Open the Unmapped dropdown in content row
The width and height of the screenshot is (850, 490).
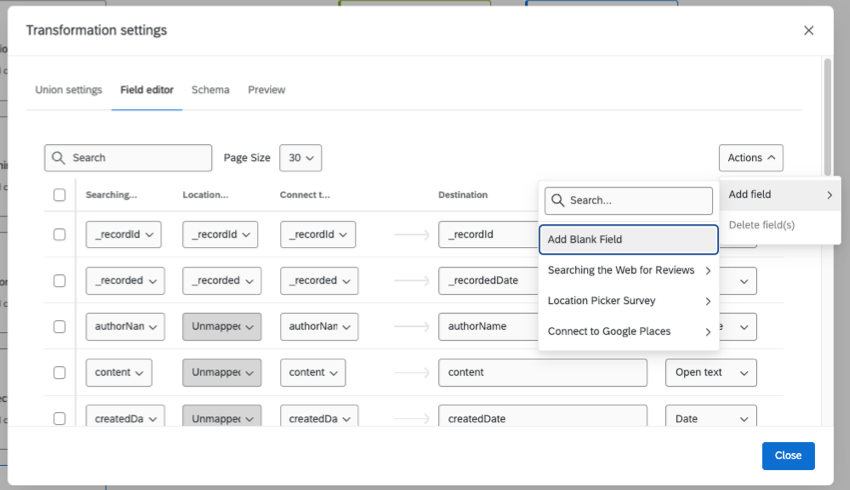click(x=222, y=372)
